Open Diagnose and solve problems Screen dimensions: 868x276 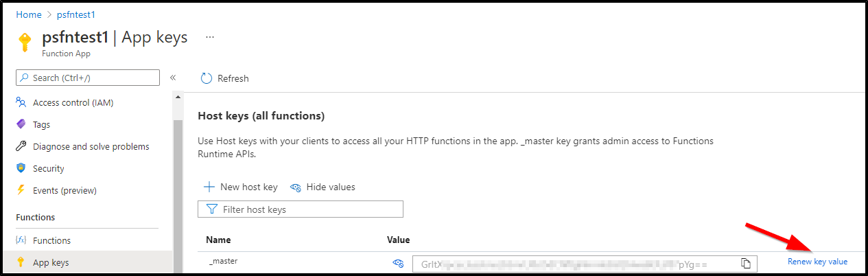pyautogui.click(x=91, y=147)
